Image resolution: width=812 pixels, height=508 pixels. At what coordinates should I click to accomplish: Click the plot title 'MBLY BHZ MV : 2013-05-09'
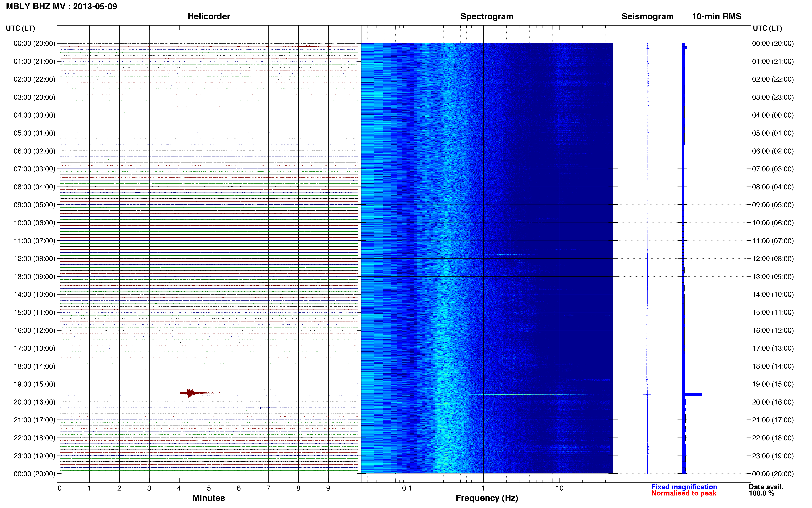61,6
